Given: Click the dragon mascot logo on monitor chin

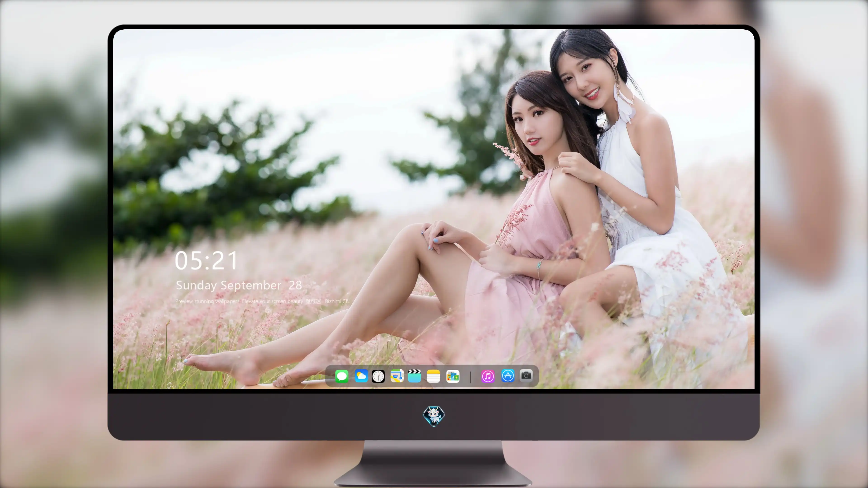Looking at the screenshot, I should [x=434, y=416].
